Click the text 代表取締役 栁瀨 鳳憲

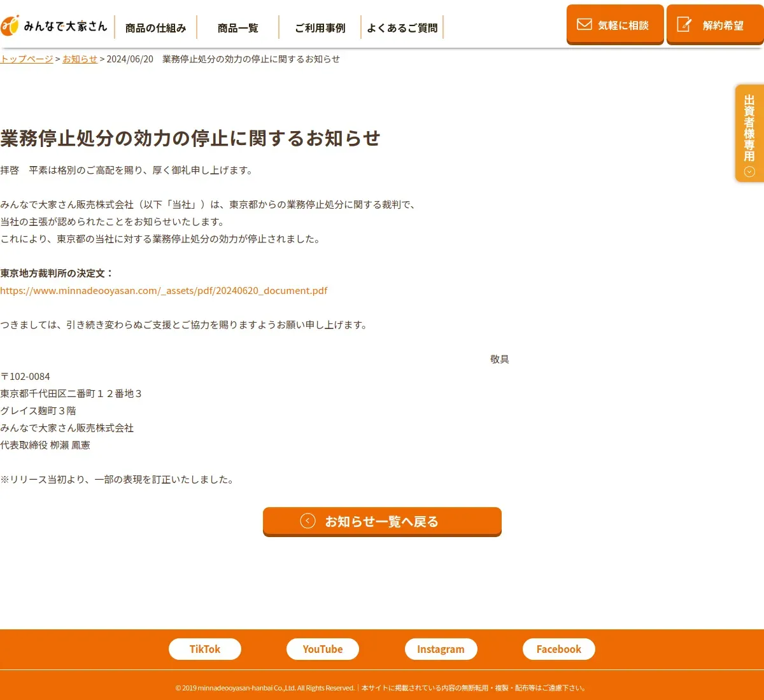coord(45,445)
